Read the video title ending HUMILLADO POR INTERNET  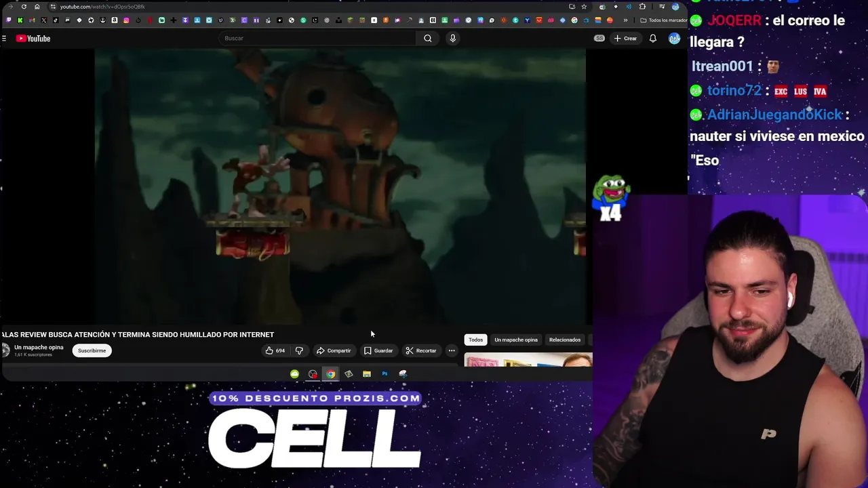click(x=138, y=334)
